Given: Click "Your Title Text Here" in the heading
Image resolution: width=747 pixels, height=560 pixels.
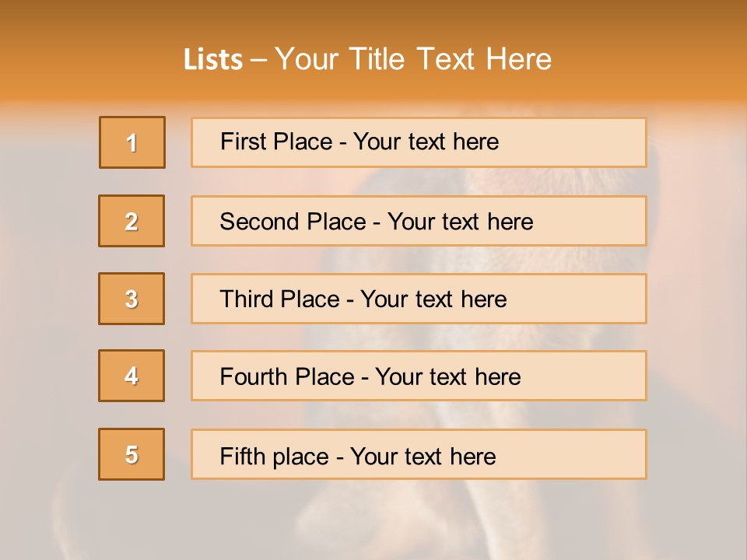Looking at the screenshot, I should [x=413, y=60].
